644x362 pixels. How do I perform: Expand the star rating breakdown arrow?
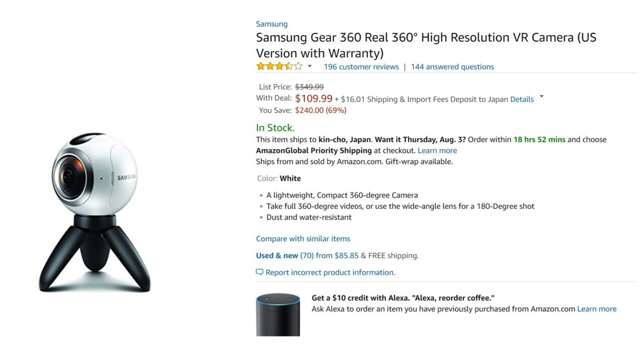pos(310,66)
